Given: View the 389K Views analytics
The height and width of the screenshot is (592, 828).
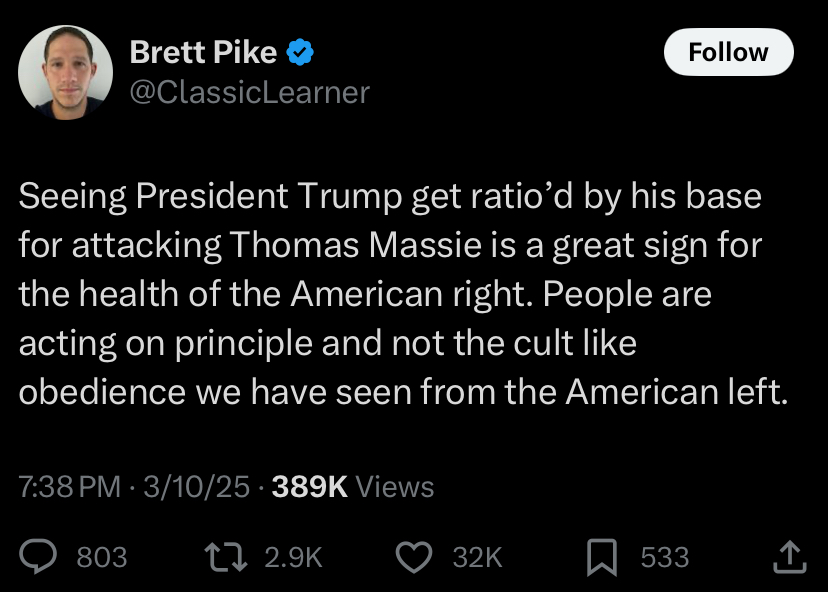Looking at the screenshot, I should pyautogui.click(x=353, y=486).
